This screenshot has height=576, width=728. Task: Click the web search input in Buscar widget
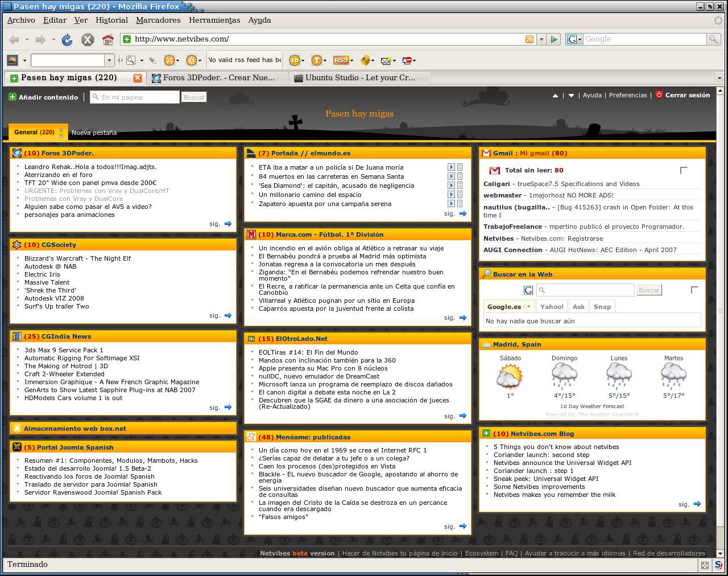click(x=585, y=290)
